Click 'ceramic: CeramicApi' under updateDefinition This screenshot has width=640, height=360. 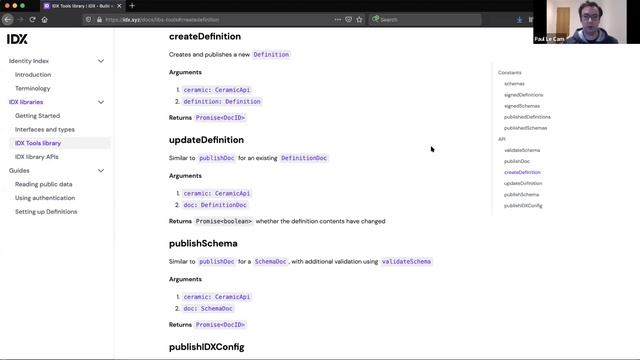(x=217, y=193)
